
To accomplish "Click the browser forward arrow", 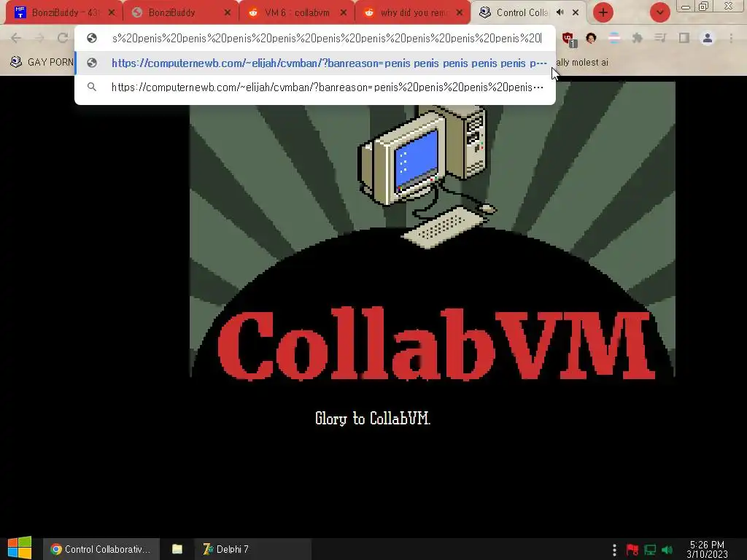I will pos(39,38).
